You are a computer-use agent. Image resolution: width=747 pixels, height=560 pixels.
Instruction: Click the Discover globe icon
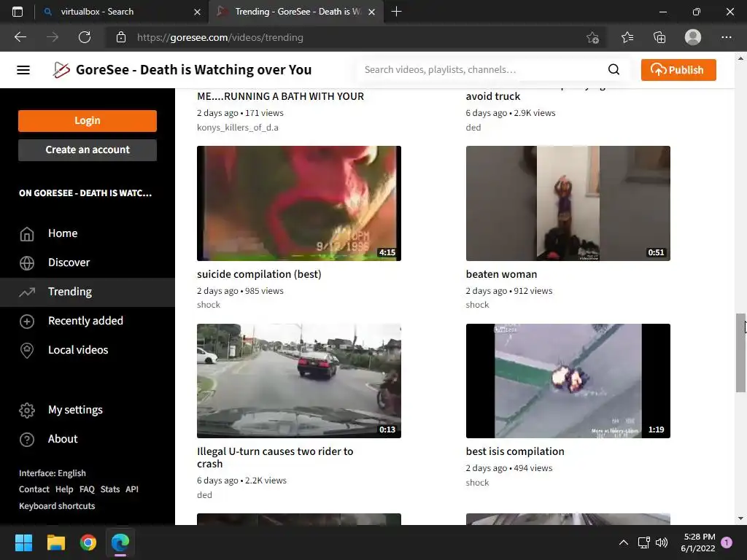tap(27, 262)
